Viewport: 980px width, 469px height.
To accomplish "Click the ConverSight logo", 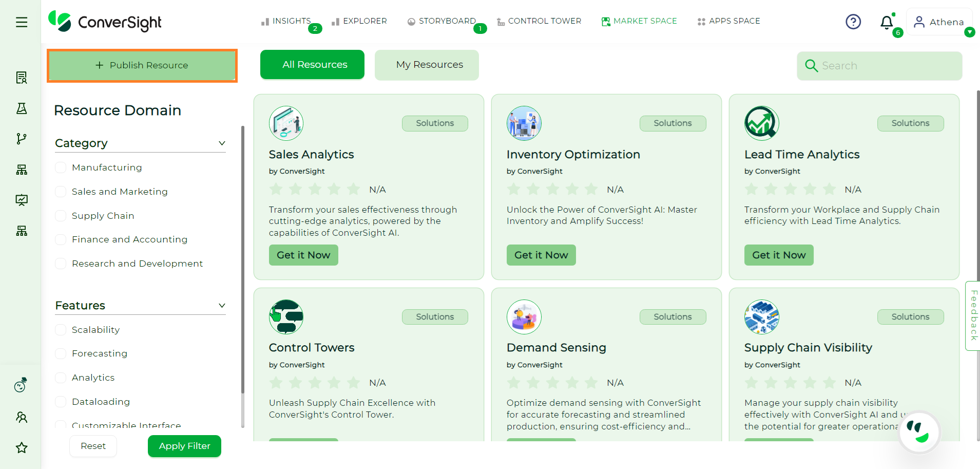I will pyautogui.click(x=105, y=22).
